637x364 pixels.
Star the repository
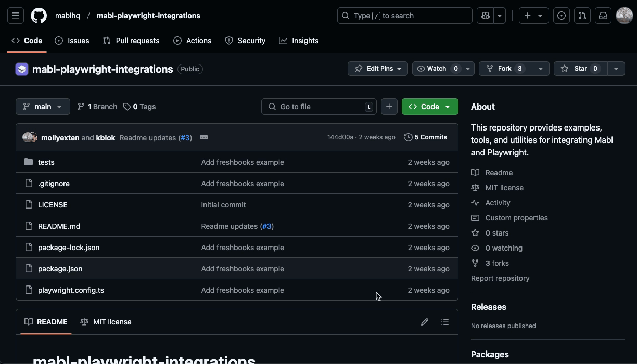[580, 69]
